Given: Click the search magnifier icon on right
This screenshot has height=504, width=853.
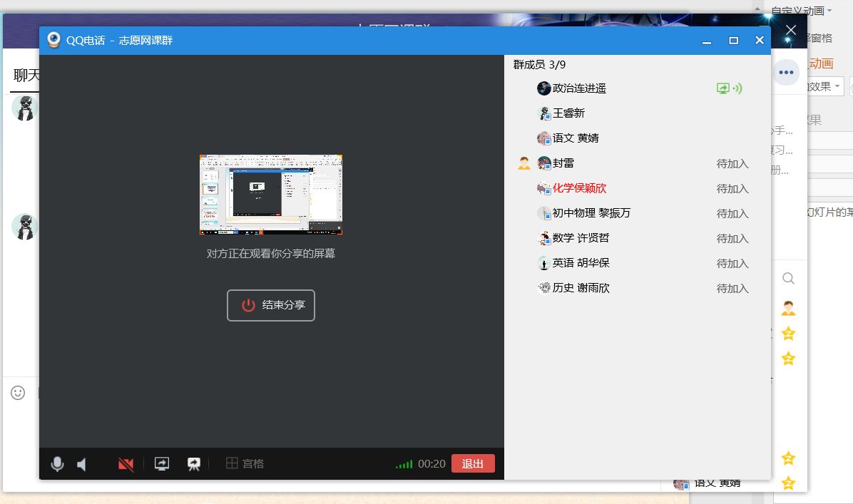Looking at the screenshot, I should coord(788,278).
